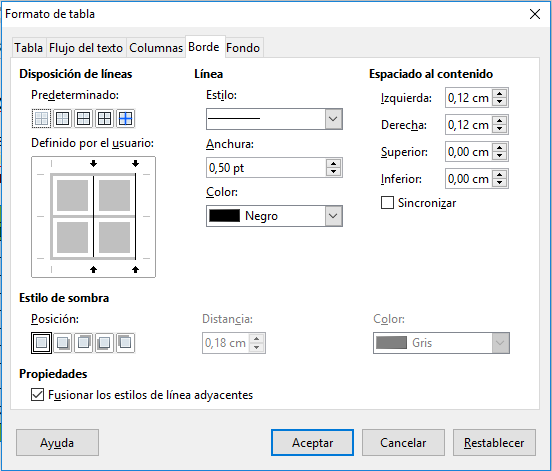Select box keeping inner lines preset
The width and height of the screenshot is (552, 471).
(125, 118)
